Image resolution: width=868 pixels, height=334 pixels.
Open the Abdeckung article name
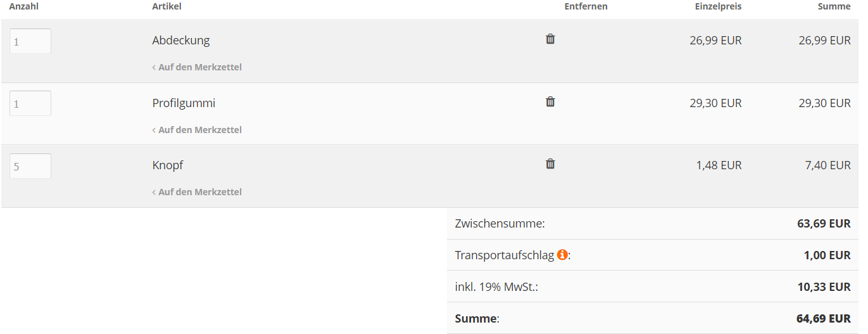click(181, 41)
